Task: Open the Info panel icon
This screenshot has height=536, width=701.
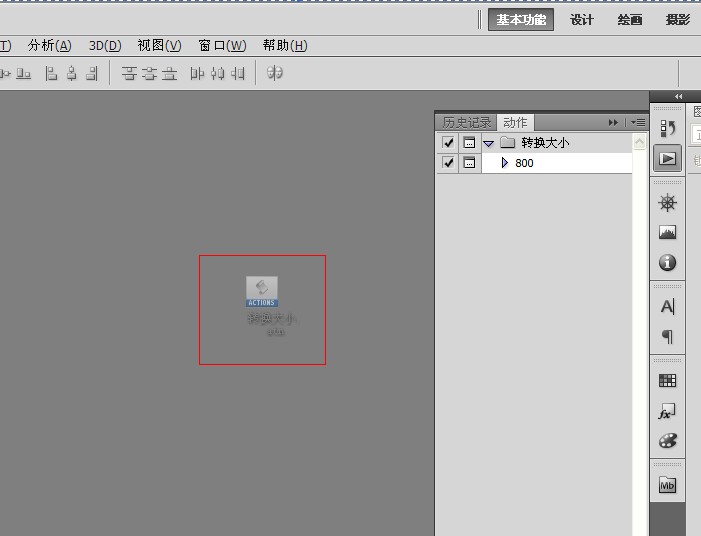Action: (x=667, y=263)
